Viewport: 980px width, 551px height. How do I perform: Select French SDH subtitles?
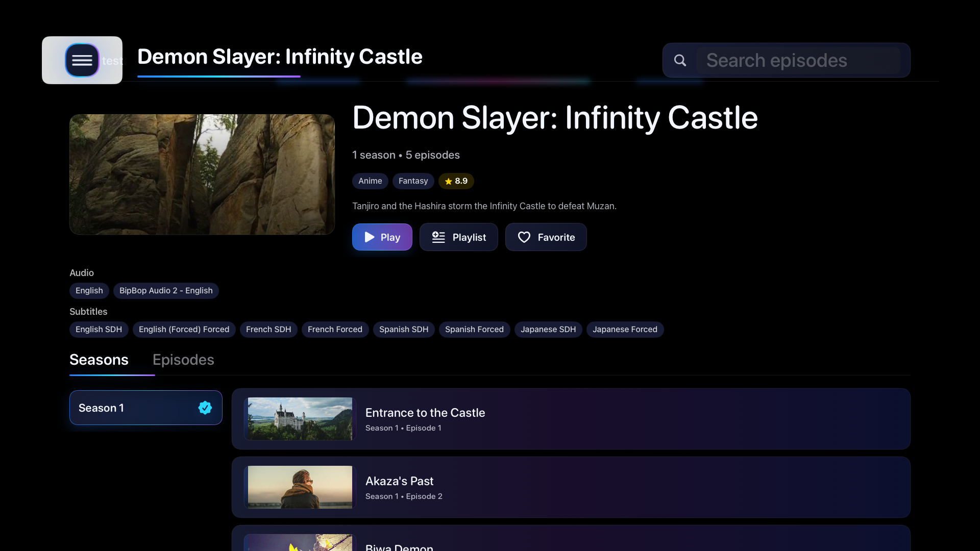[x=268, y=330]
